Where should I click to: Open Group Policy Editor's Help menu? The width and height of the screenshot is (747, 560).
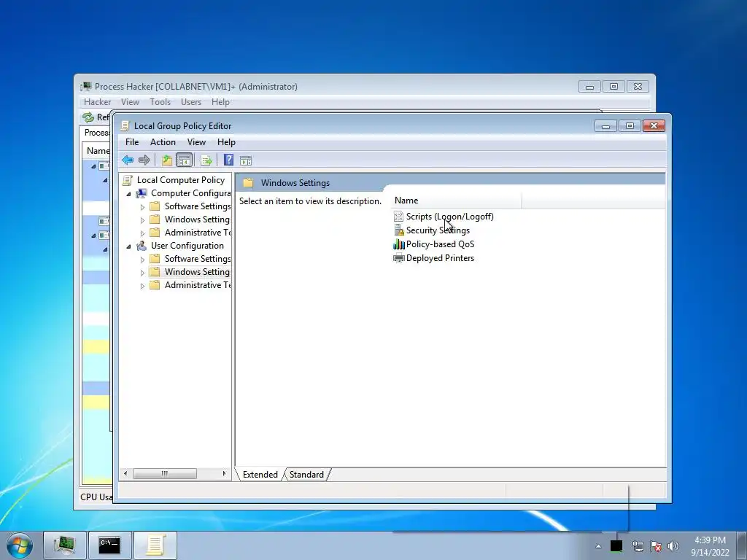pyautogui.click(x=226, y=142)
